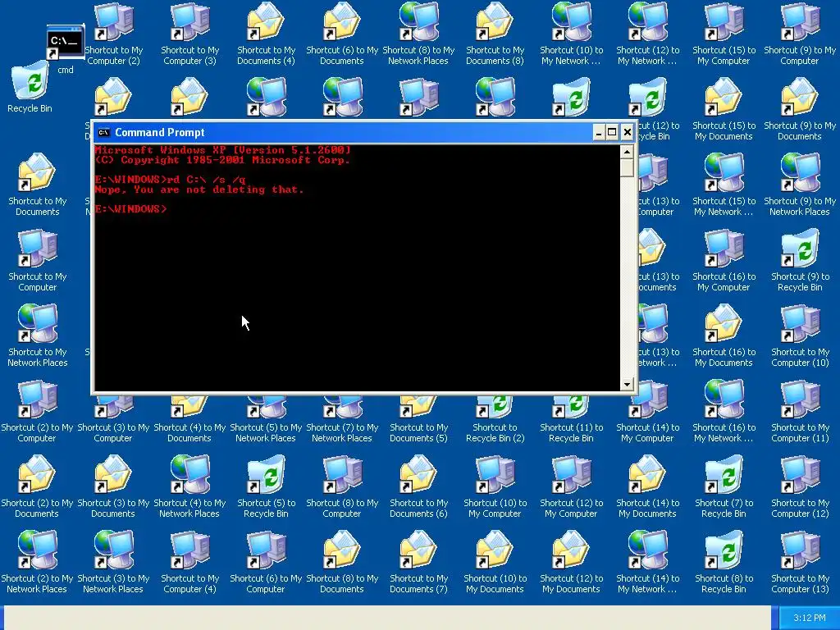Select Shortcut to My Documents (6) icon
Image resolution: width=840 pixels, height=630 pixels.
pyautogui.click(x=418, y=475)
